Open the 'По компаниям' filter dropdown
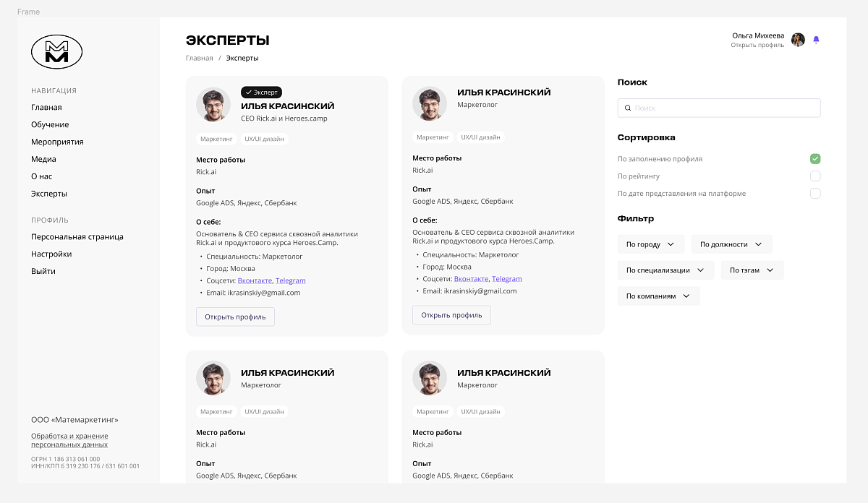868x503 pixels. (x=658, y=296)
